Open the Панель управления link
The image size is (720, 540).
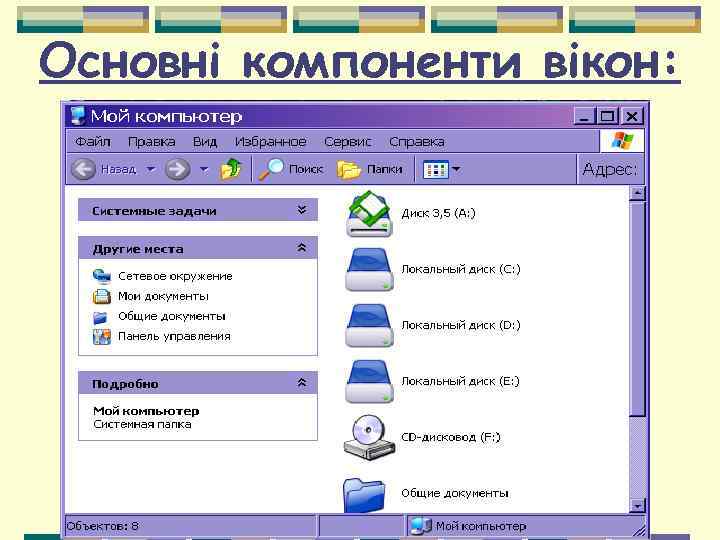pyautogui.click(x=174, y=337)
